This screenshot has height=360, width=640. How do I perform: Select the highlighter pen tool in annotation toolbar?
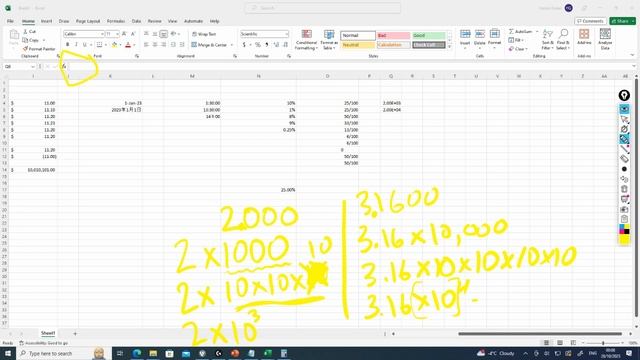[624, 139]
